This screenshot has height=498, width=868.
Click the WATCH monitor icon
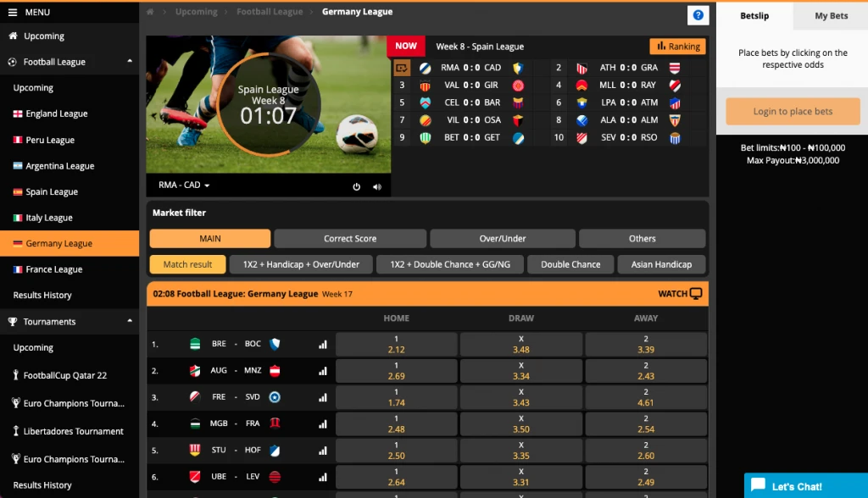click(696, 294)
